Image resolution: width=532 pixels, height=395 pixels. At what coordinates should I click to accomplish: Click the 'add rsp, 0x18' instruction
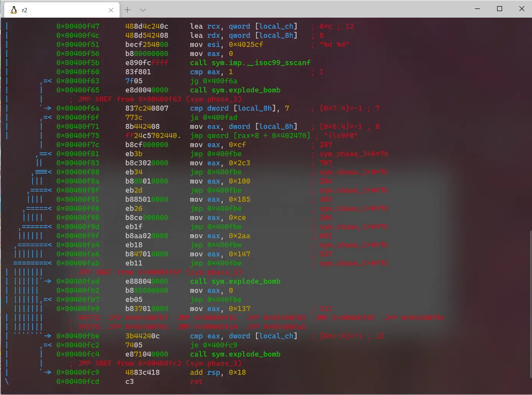pos(218,373)
